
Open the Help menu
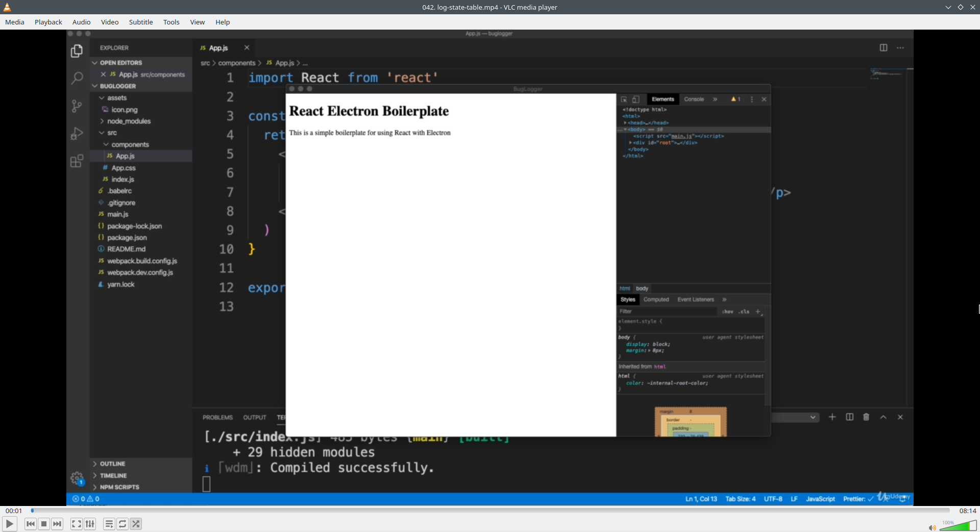(223, 22)
